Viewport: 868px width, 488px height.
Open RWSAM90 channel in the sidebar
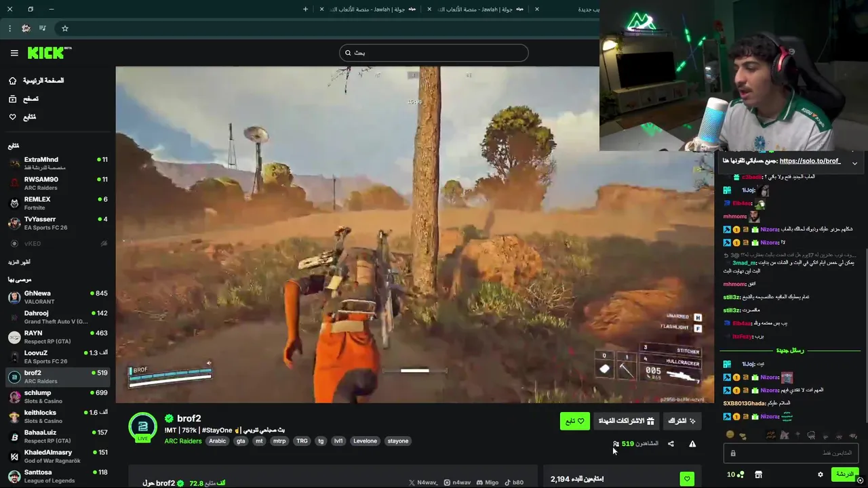(x=58, y=183)
